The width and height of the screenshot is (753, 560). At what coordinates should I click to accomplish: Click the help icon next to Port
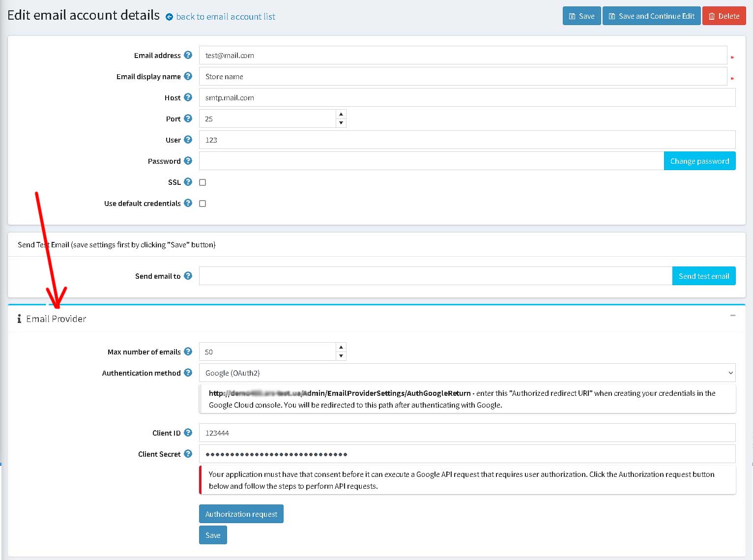188,118
